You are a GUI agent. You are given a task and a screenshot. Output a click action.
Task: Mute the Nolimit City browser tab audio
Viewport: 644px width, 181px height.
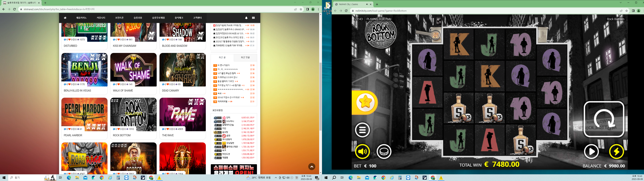367,4
